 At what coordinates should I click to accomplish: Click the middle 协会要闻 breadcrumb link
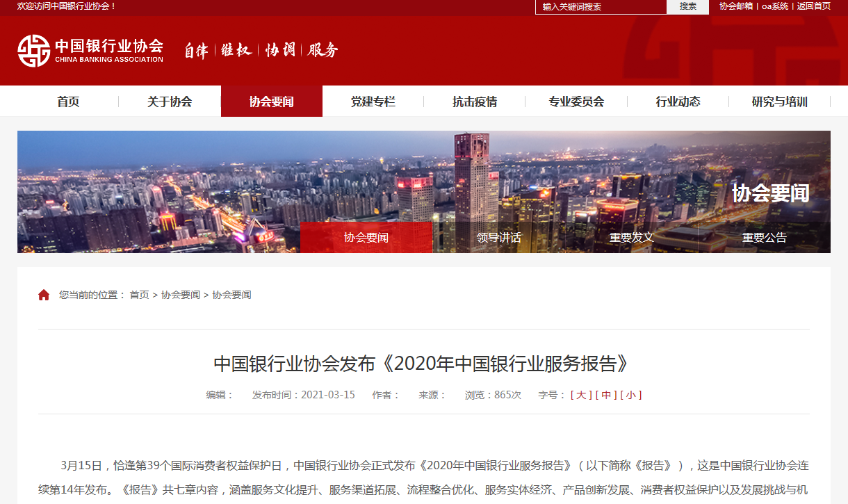tap(181, 295)
